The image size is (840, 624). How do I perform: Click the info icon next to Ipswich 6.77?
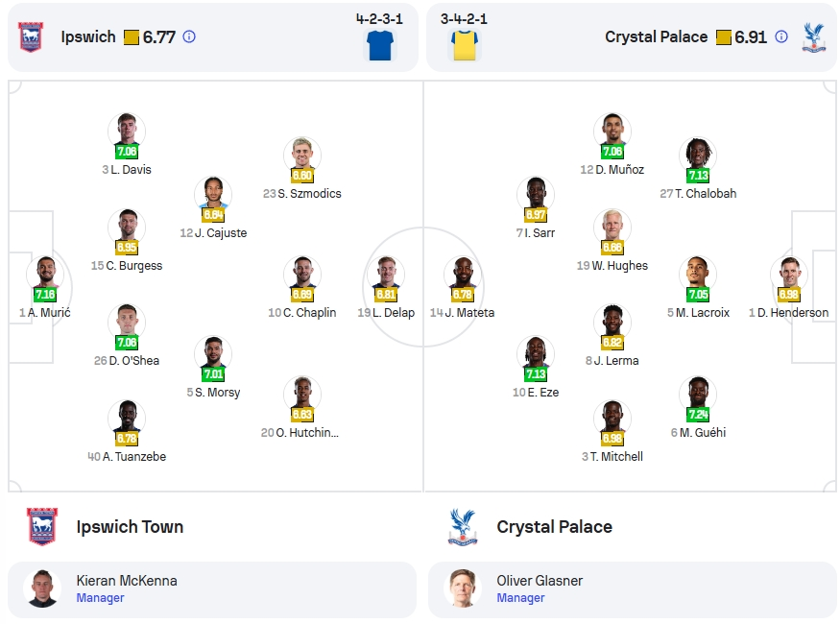point(189,36)
